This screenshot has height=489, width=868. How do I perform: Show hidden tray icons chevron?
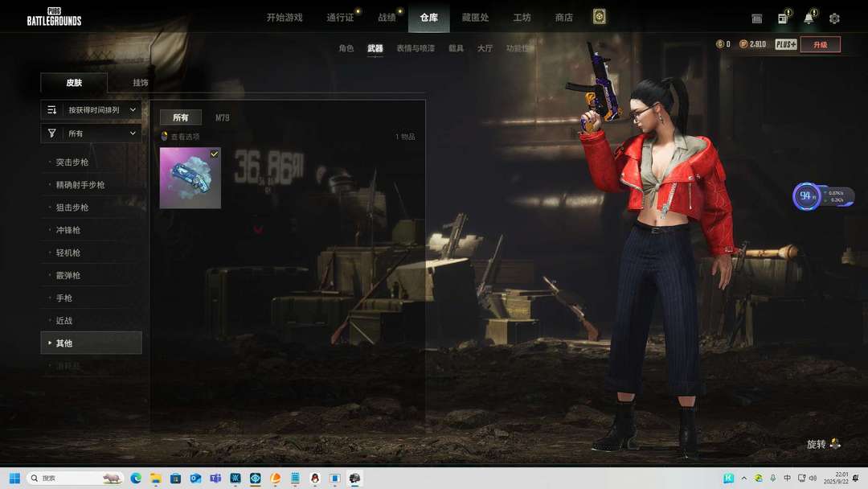tap(744, 478)
